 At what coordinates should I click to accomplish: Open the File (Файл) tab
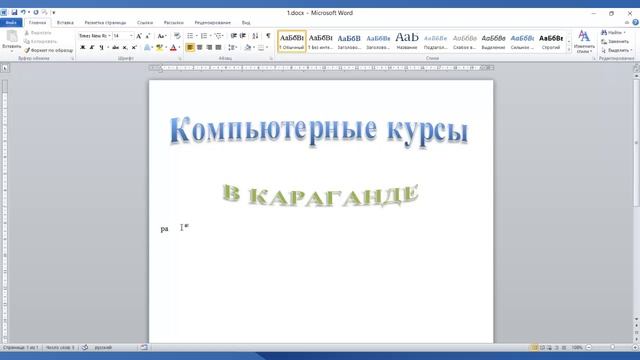[x=11, y=22]
